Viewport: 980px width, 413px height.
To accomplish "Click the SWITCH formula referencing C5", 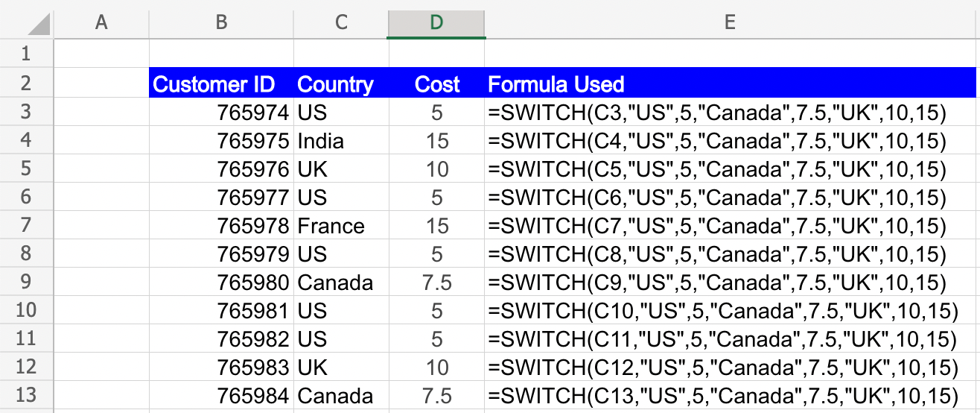I will pos(730,168).
